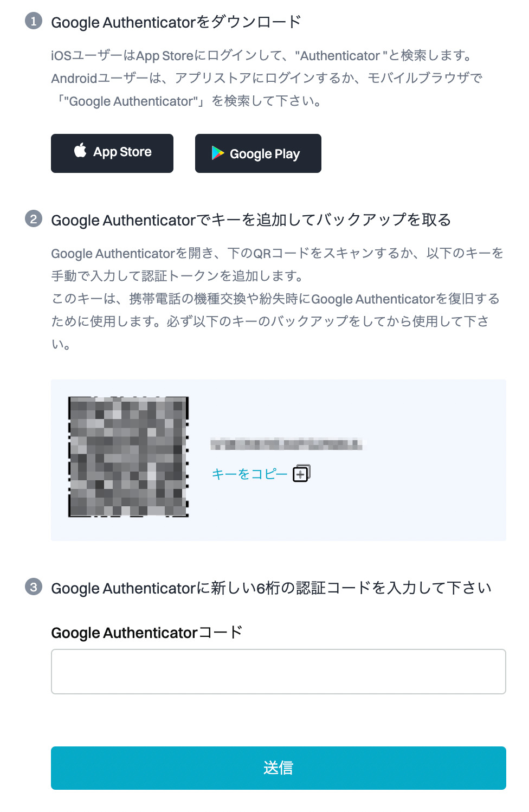Click the step 1 number badge
529x812 pixels.
click(x=34, y=21)
